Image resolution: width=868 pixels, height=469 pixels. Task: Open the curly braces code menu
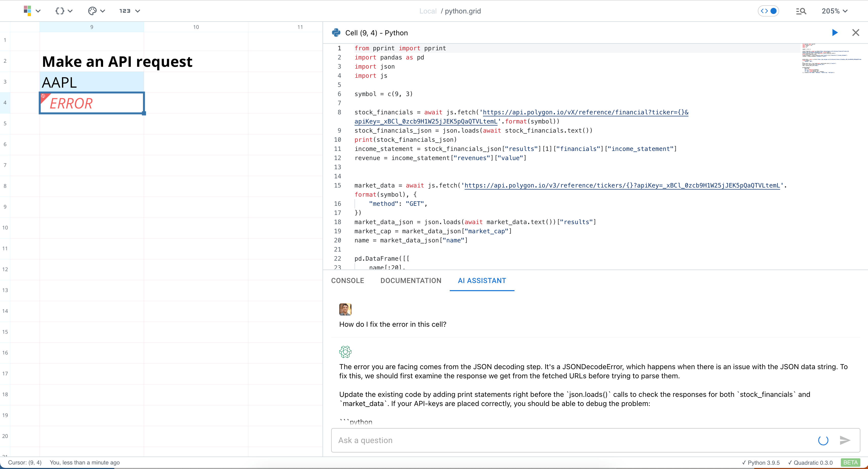[x=60, y=11]
